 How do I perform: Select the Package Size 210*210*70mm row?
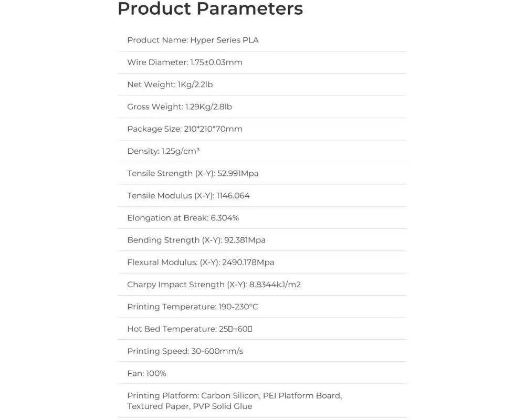pos(185,129)
